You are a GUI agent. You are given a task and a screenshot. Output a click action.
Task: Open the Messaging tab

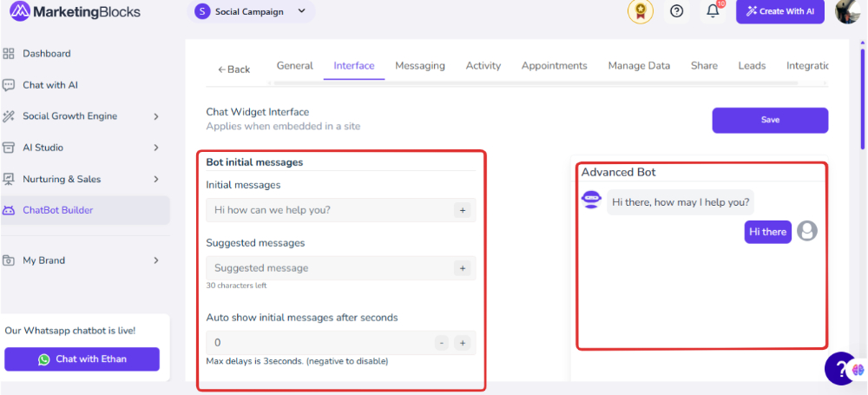pyautogui.click(x=419, y=65)
